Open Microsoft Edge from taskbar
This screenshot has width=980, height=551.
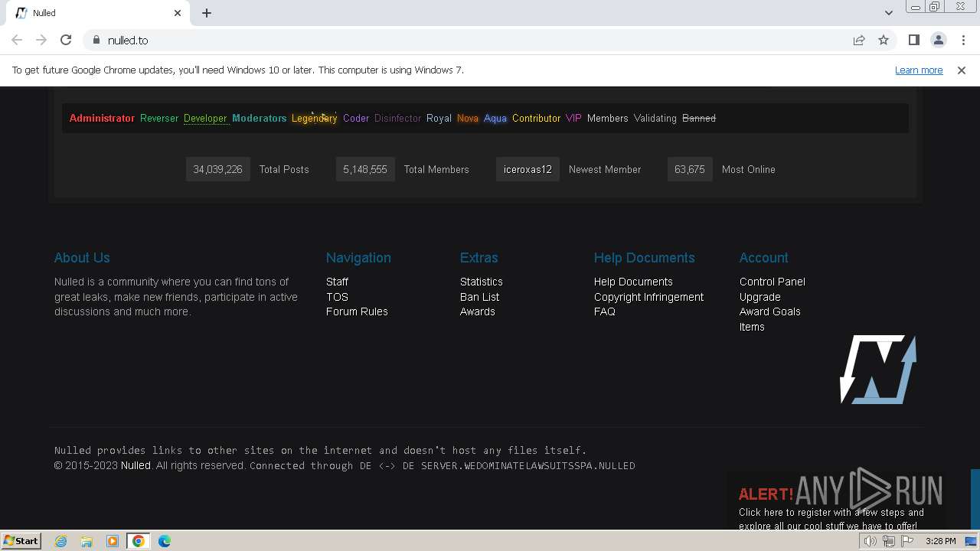(x=165, y=541)
